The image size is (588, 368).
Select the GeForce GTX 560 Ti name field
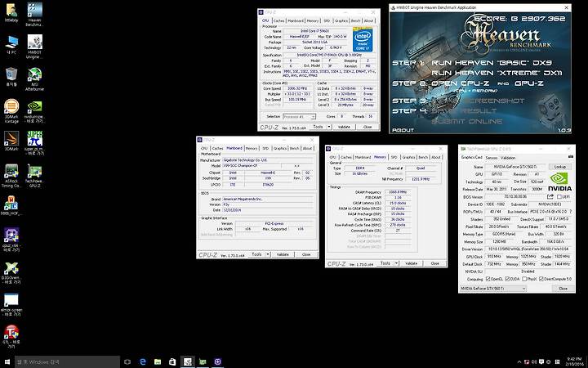(514, 167)
